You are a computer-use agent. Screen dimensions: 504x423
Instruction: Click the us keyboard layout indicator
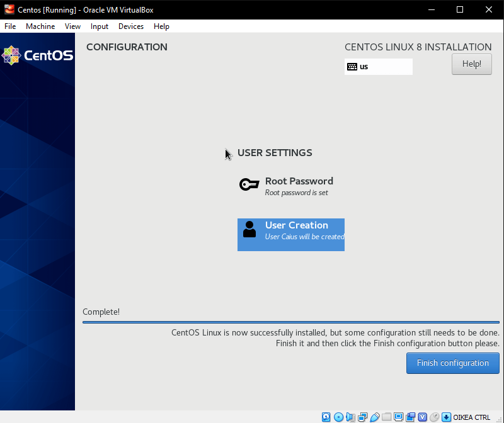(x=378, y=67)
